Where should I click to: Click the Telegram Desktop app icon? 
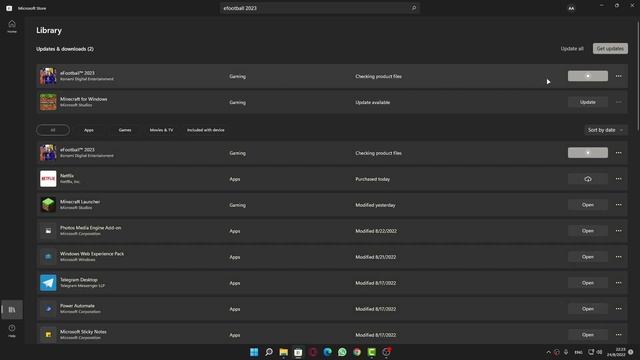pos(48,283)
